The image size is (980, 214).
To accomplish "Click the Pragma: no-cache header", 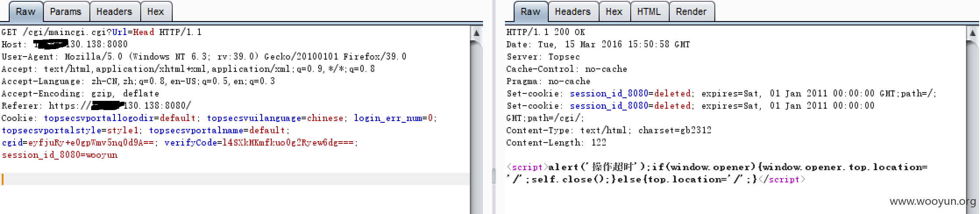I will click(548, 81).
